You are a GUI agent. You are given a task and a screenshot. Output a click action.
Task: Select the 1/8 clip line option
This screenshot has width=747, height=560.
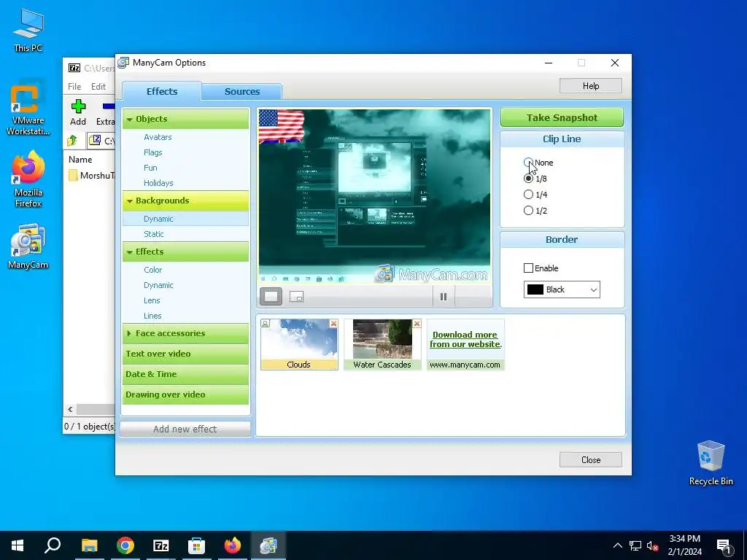(x=528, y=179)
